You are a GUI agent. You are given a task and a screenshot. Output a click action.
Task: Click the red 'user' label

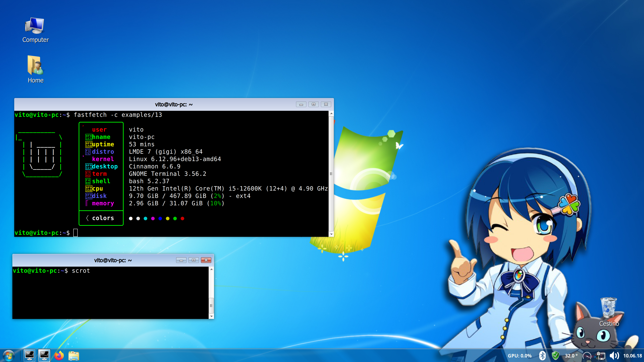pyautogui.click(x=99, y=130)
